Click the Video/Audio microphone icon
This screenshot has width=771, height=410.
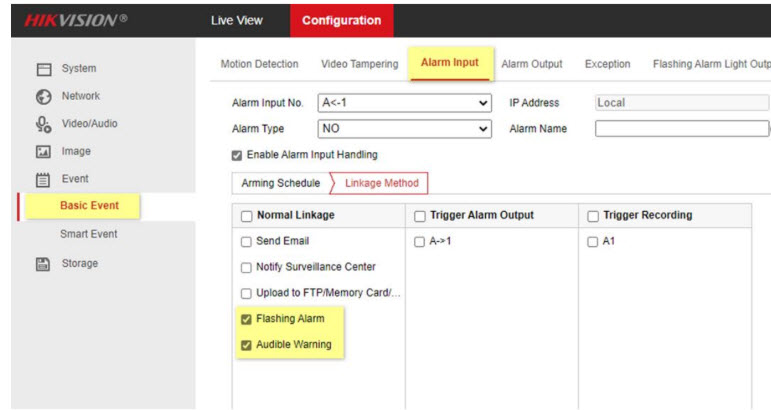pos(43,124)
